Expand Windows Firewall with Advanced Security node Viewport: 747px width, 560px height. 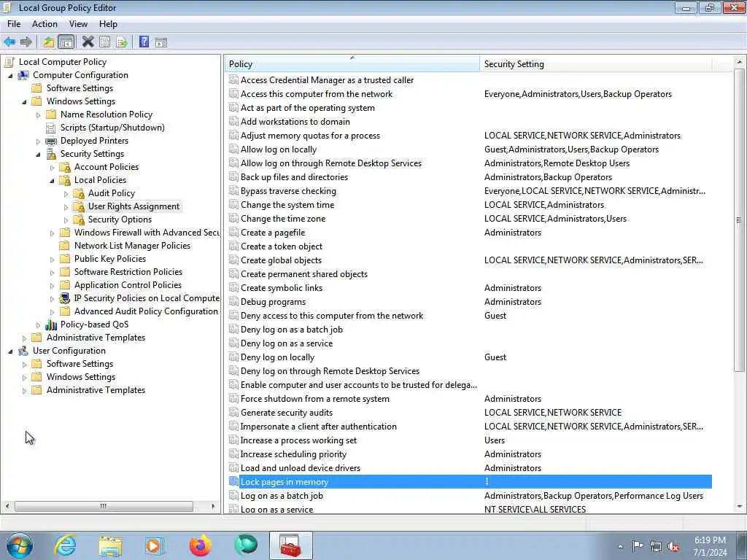click(x=52, y=233)
